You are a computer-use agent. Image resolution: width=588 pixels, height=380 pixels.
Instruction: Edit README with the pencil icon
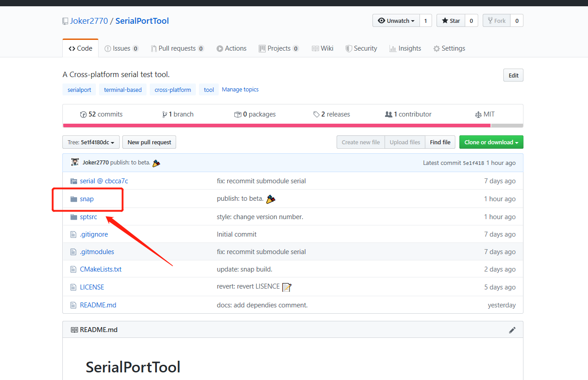point(512,330)
